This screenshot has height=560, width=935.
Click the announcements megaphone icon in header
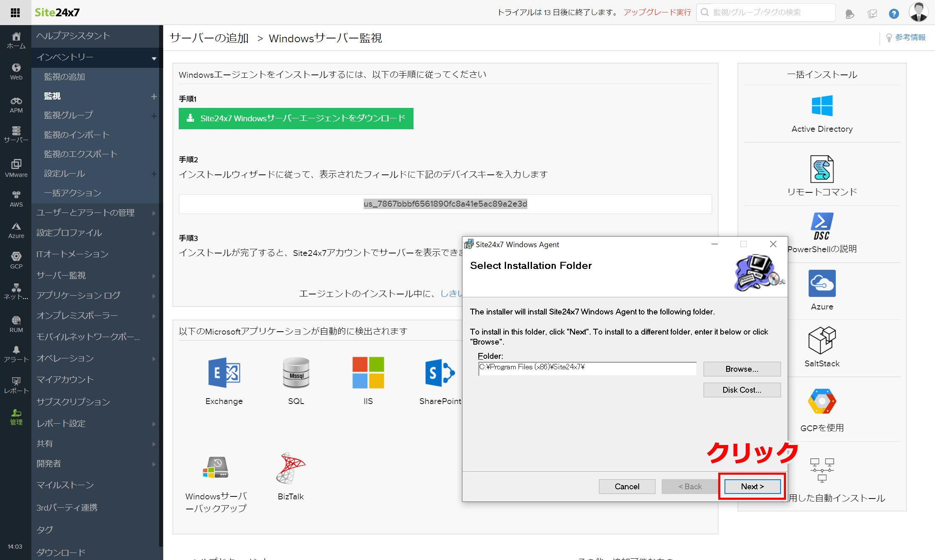(x=849, y=14)
